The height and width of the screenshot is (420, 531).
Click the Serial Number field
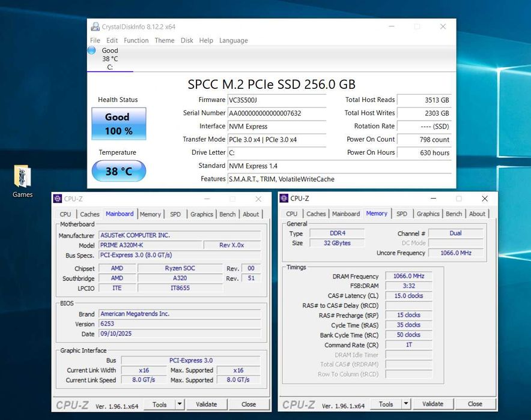point(277,113)
